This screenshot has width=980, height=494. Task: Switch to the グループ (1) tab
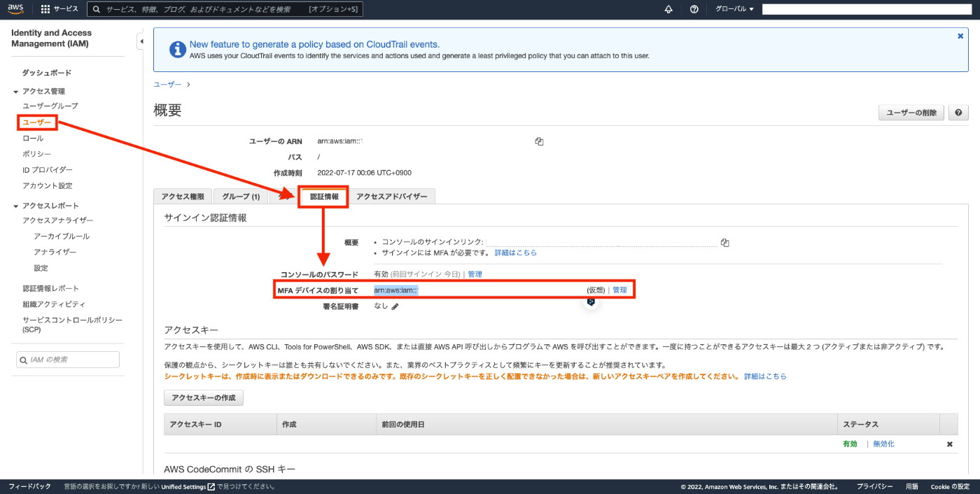coord(241,197)
